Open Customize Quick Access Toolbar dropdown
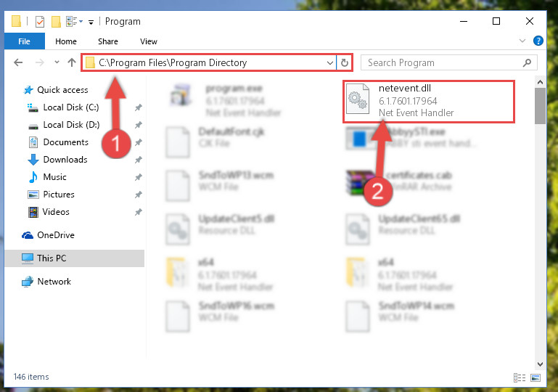Viewport: 558px width, 392px height. coord(91,22)
